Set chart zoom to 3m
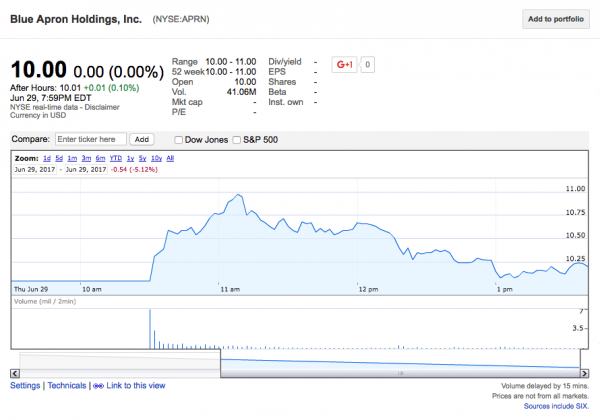Screen dimensions: 600x420 (x=86, y=158)
